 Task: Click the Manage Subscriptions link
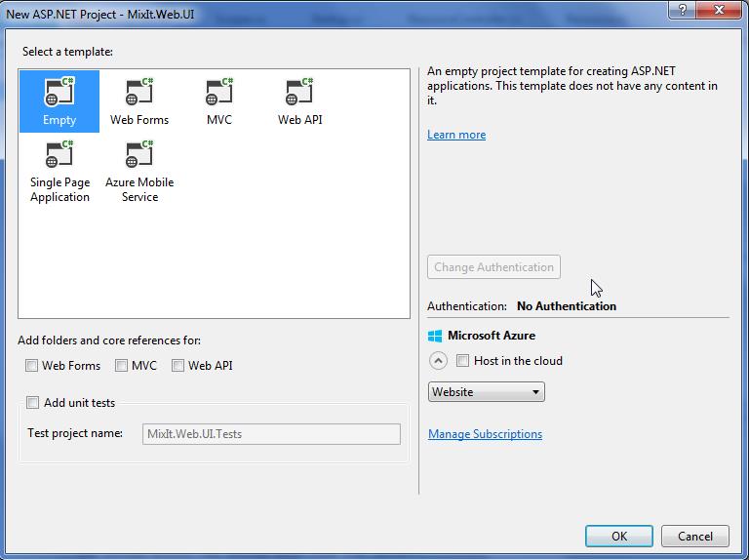(485, 434)
